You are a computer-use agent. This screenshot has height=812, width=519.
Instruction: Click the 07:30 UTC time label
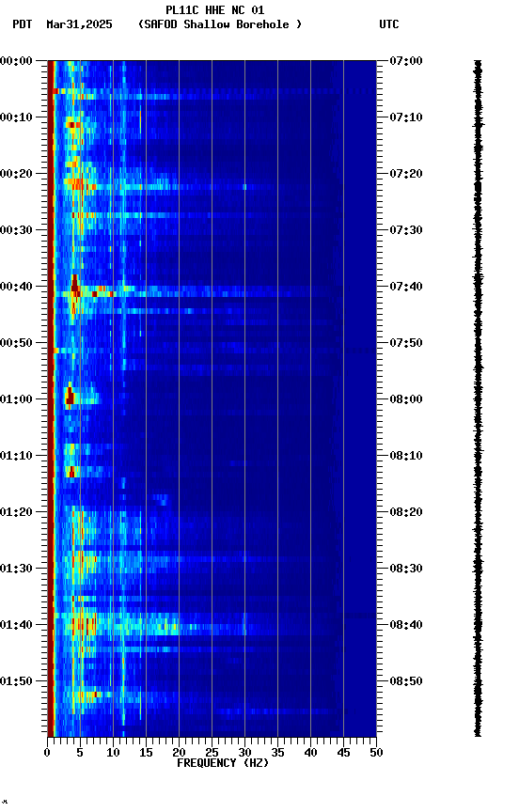click(x=406, y=230)
